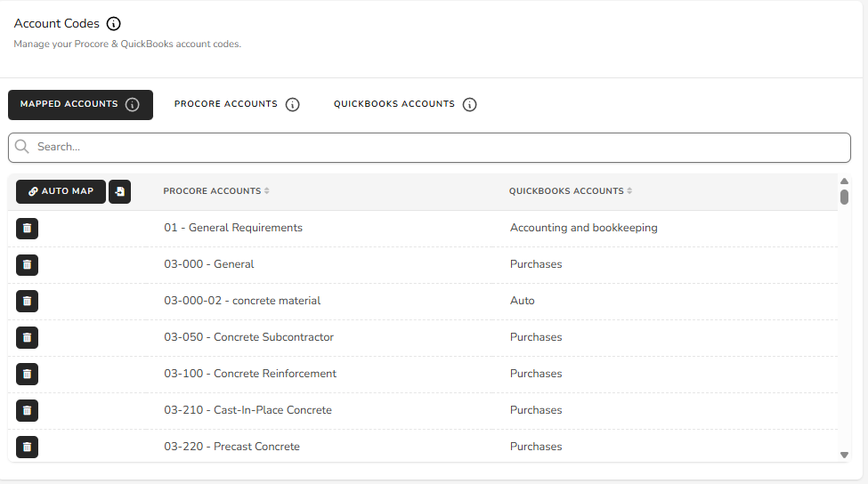This screenshot has width=868, height=484.
Task: Remove the 03-000-02 concrete material mapping
Action: (27, 302)
